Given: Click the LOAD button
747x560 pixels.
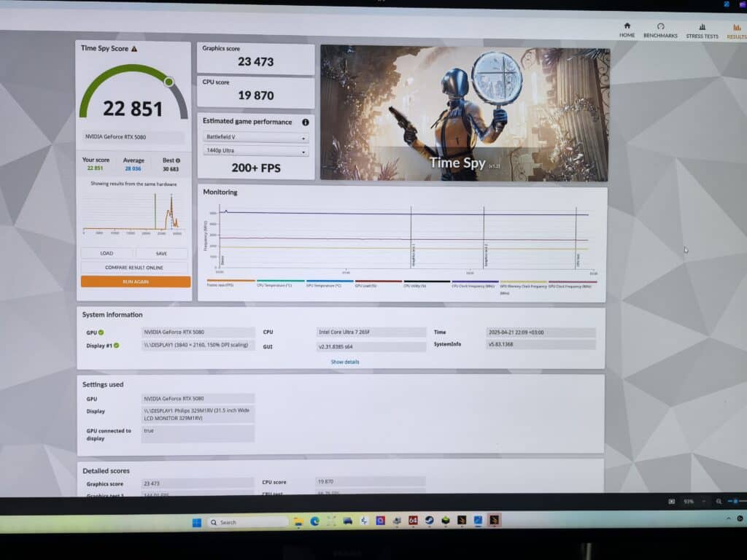Looking at the screenshot, I should coord(107,253).
